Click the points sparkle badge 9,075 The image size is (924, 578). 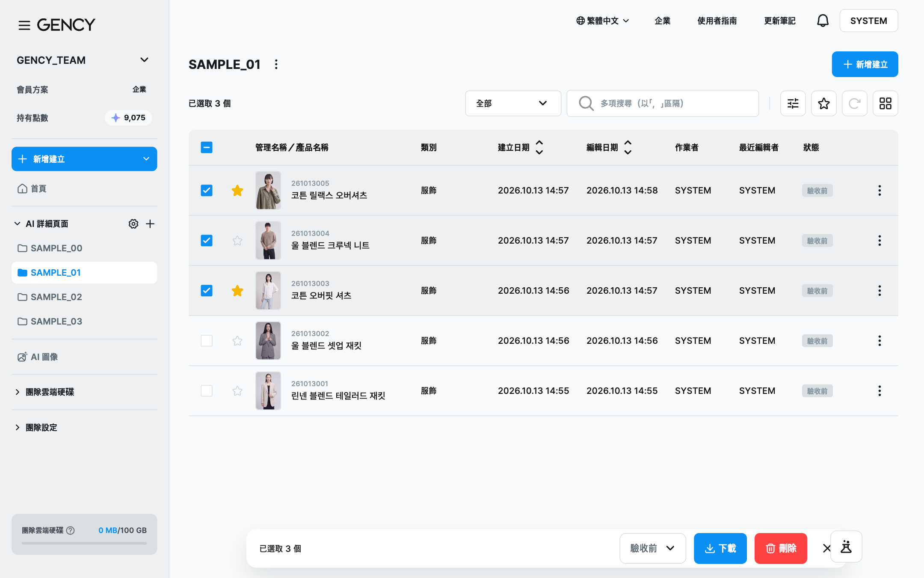tap(128, 118)
